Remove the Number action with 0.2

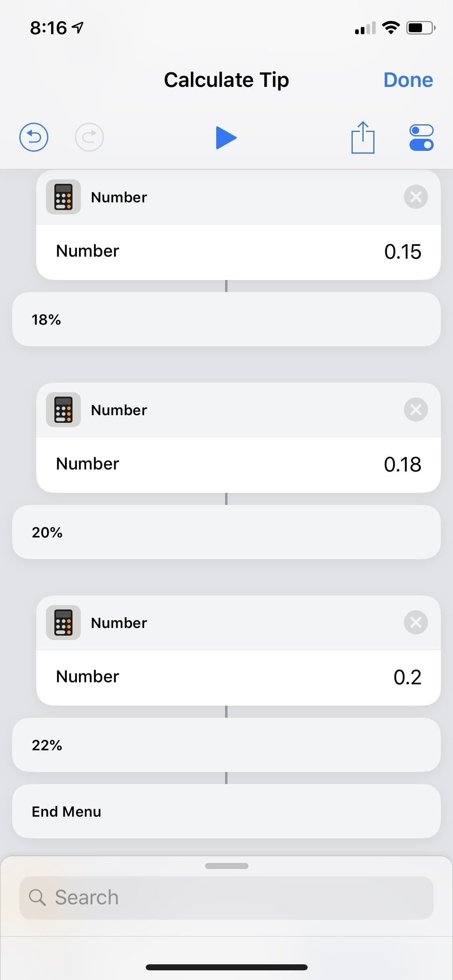(x=416, y=622)
